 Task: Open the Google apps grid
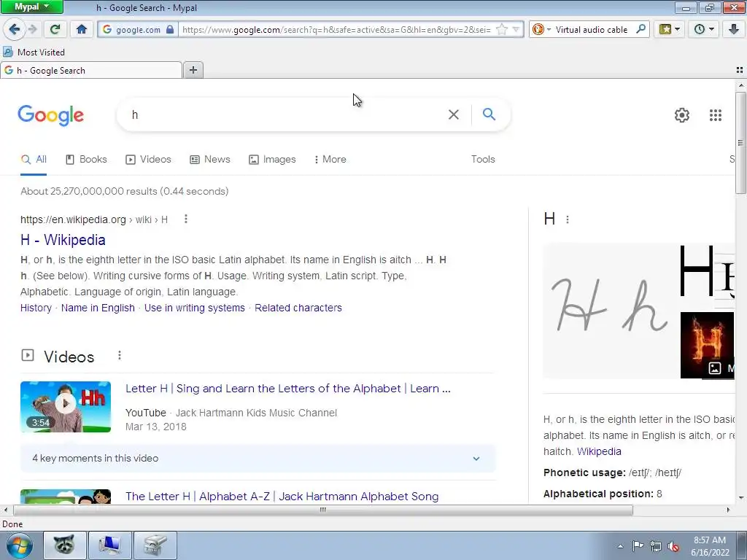pyautogui.click(x=716, y=115)
